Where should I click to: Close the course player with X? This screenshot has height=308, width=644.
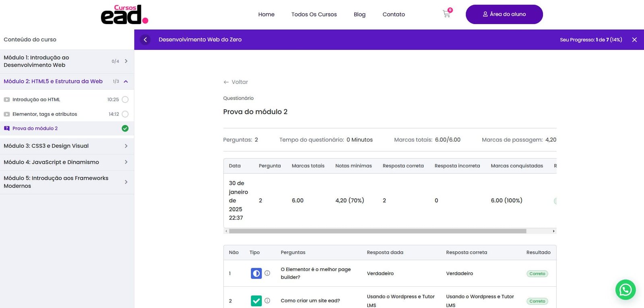634,40
